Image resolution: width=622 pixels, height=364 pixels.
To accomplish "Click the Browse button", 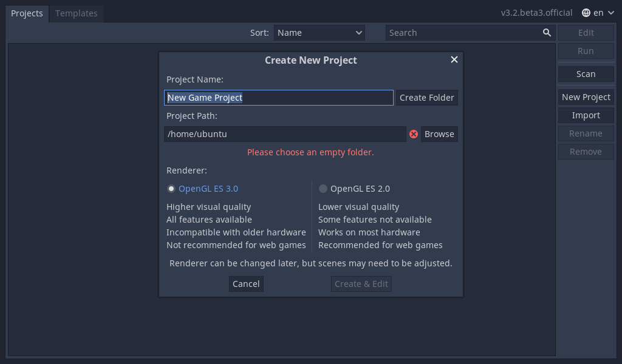I will [x=439, y=134].
